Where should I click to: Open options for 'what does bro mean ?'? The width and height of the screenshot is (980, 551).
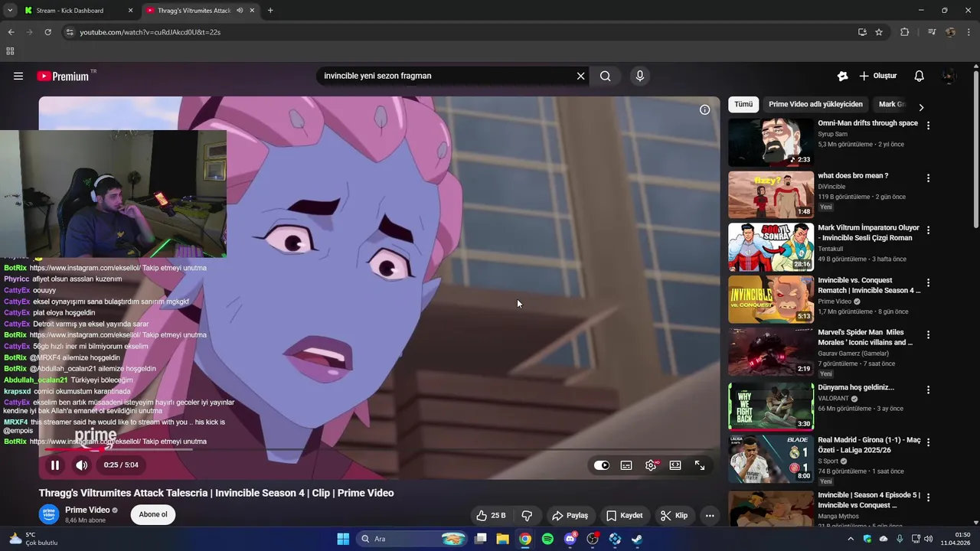point(928,178)
